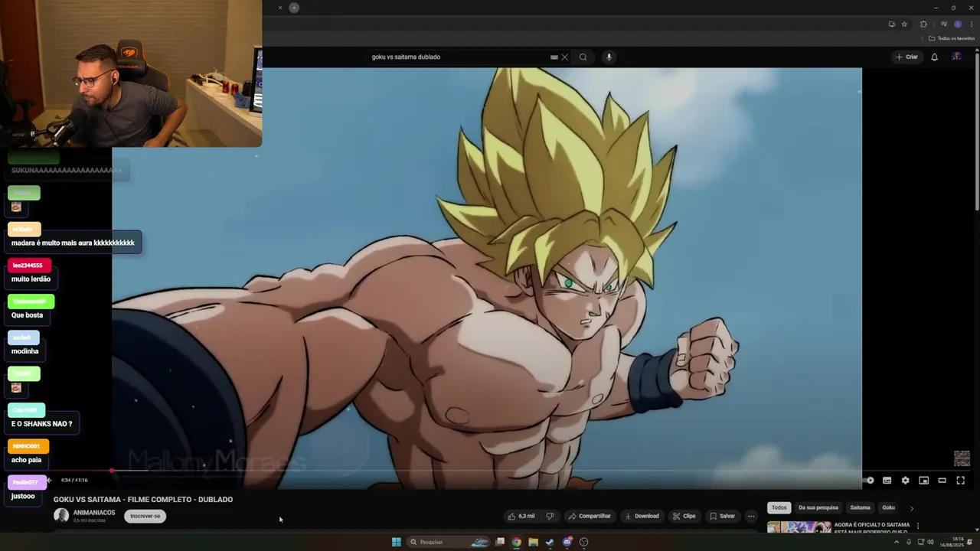
Task: Close the current browser tab
Action: coord(280,8)
